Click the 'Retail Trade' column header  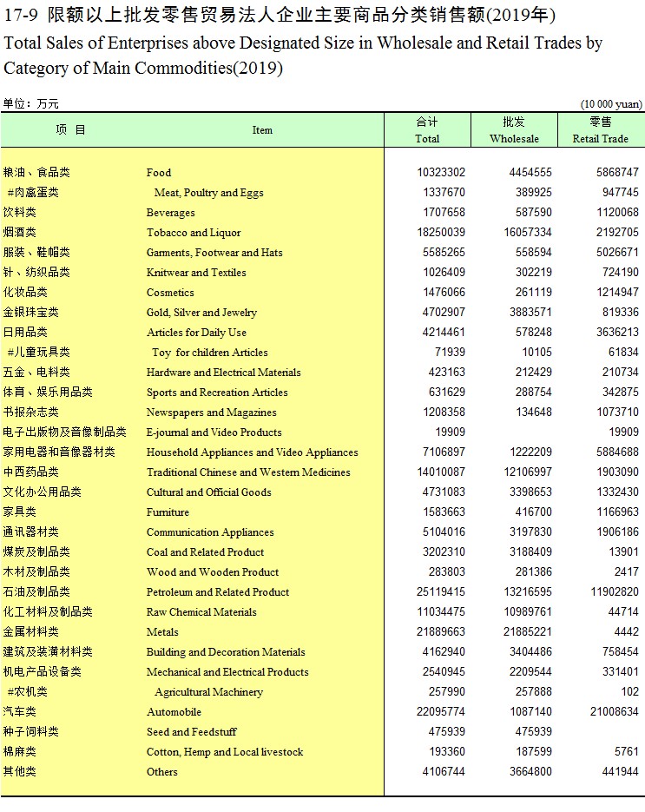click(601, 130)
